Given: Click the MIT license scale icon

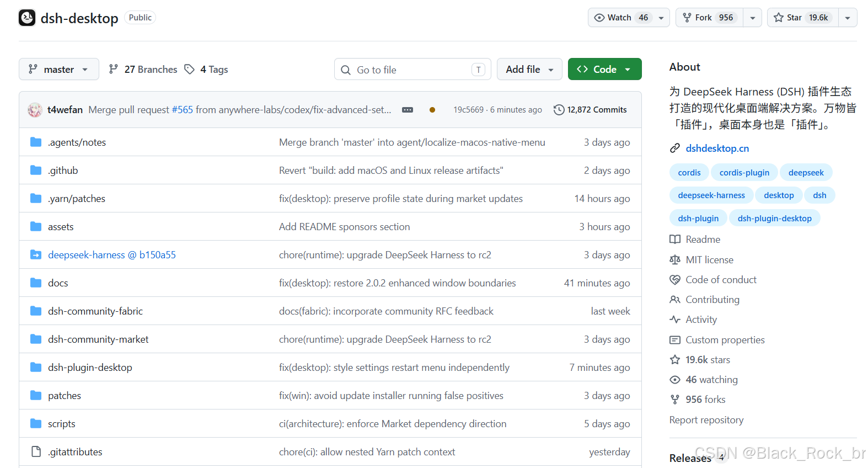Looking at the screenshot, I should click(675, 260).
